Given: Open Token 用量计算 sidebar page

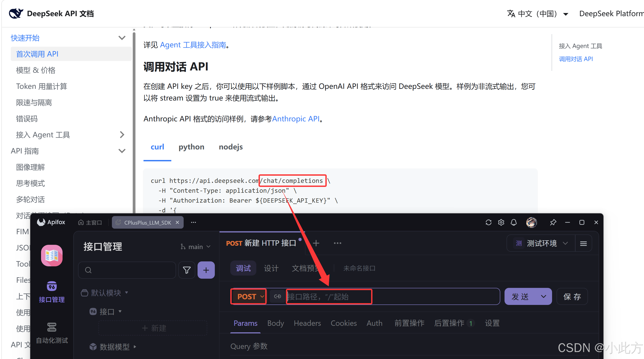Looking at the screenshot, I should 41,86.
